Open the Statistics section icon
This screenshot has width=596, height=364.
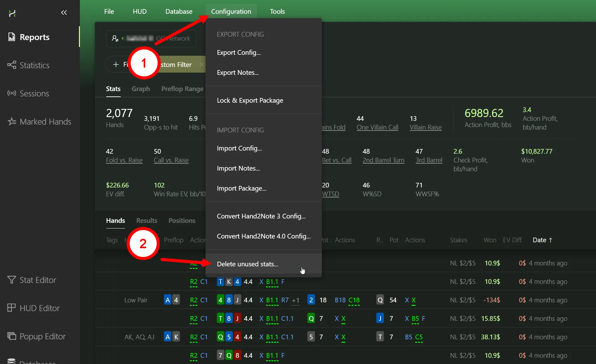(x=12, y=65)
